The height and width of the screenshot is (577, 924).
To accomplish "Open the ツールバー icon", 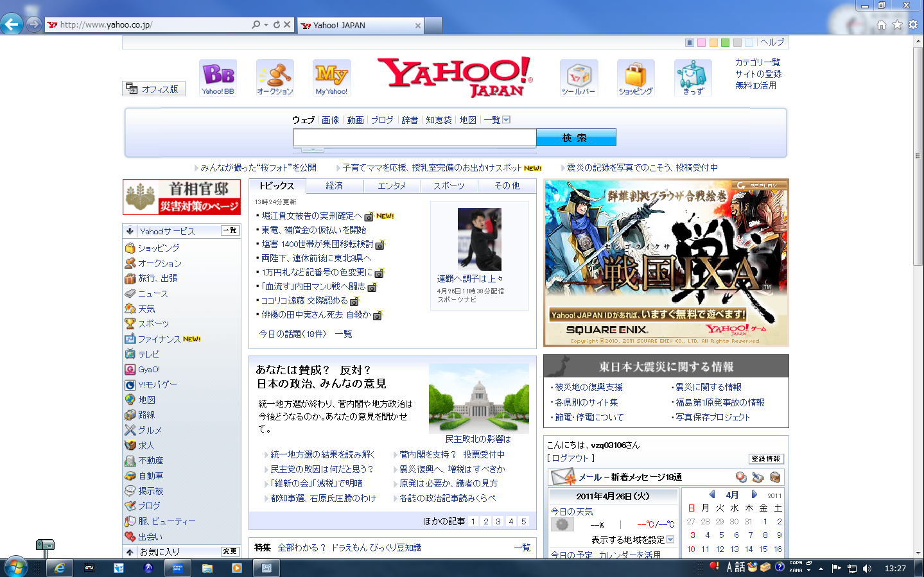I will [x=579, y=78].
